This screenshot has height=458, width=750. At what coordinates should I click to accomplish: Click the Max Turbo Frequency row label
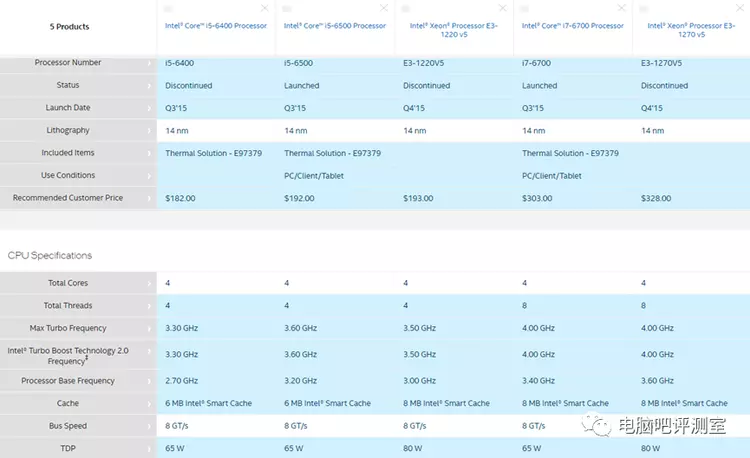click(x=68, y=328)
